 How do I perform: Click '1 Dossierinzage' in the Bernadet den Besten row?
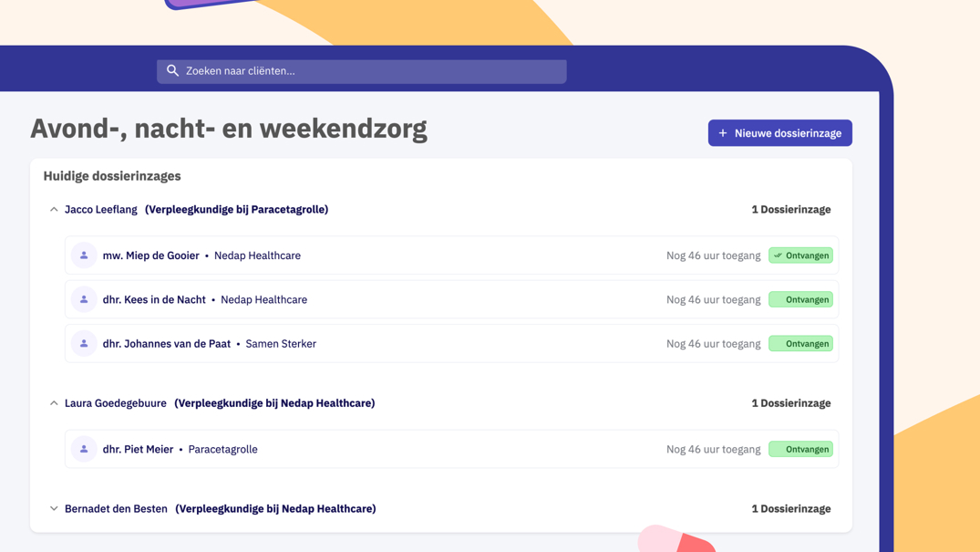[x=790, y=509]
